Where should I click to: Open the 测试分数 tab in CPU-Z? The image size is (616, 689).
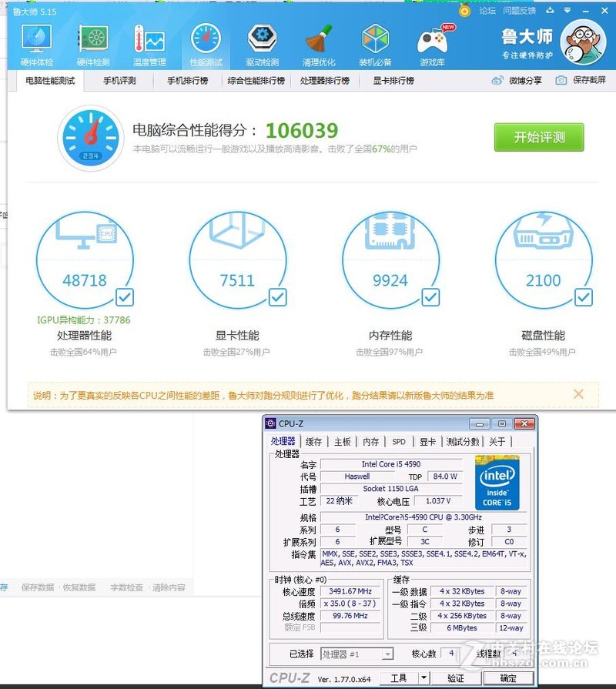(463, 442)
